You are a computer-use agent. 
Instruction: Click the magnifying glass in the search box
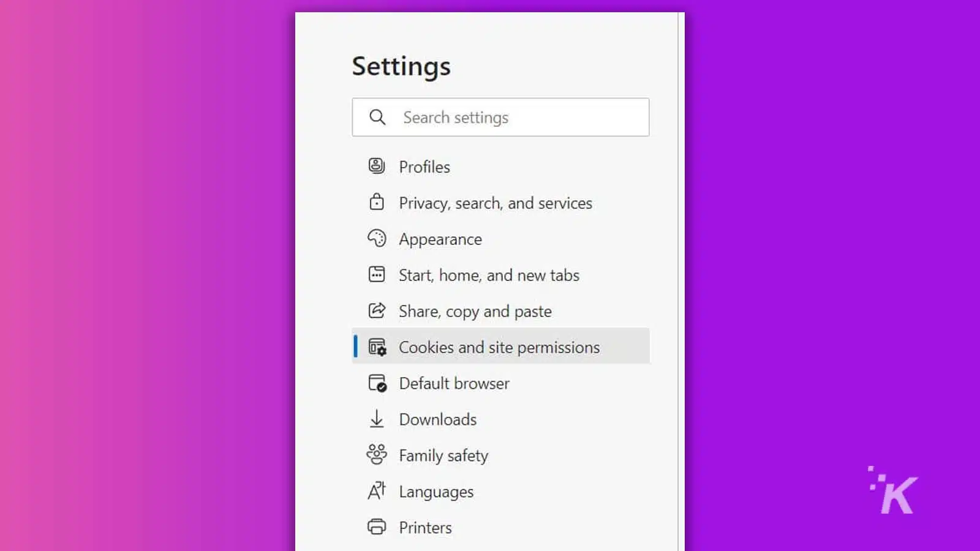377,117
